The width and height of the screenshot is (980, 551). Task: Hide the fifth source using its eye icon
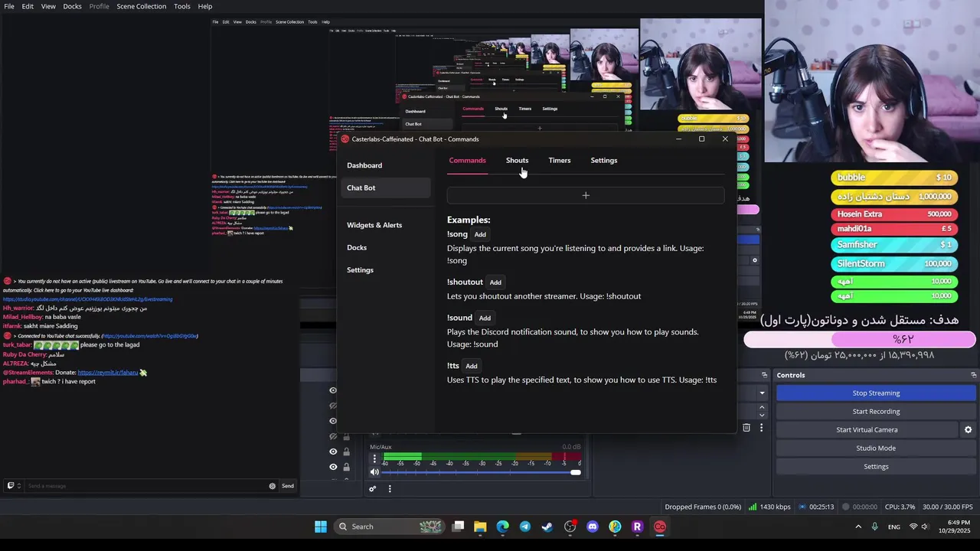point(333,452)
